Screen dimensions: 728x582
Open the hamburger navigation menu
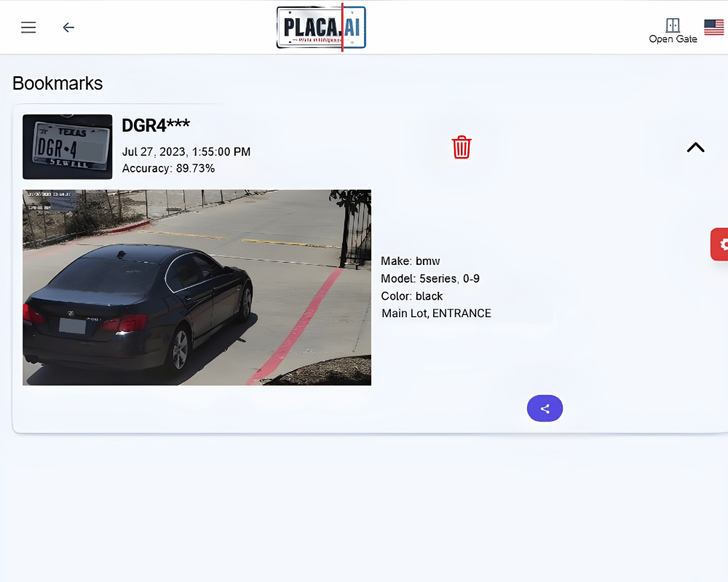coord(28,28)
